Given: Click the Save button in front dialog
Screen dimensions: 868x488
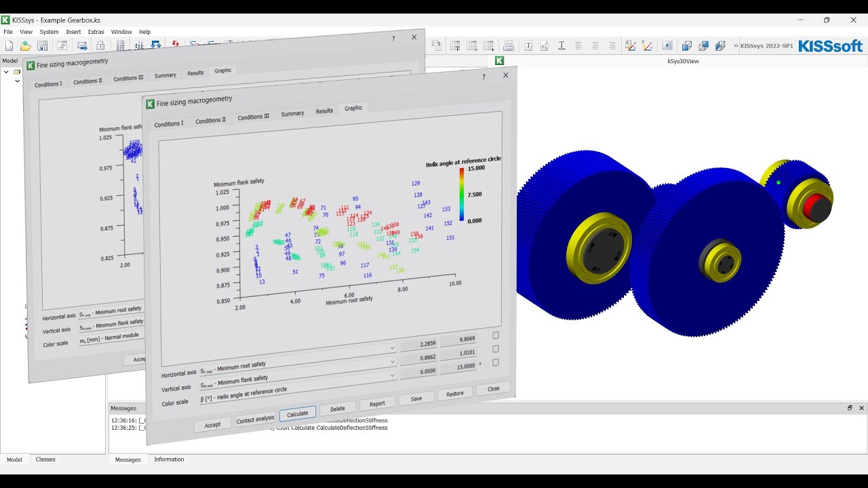Looking at the screenshot, I should click(416, 399).
